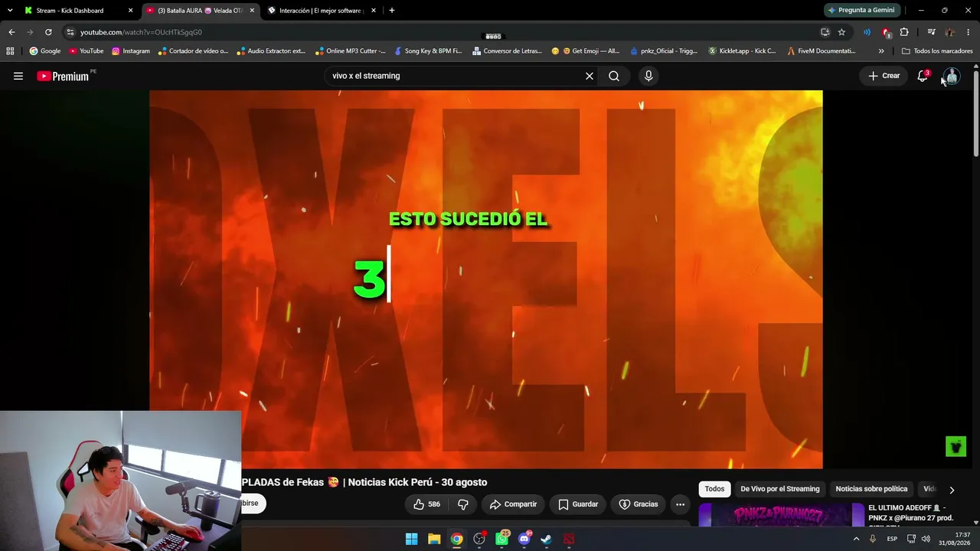Open the Chrome apps grid shortcut
The width and height of the screenshot is (980, 551).
[10, 51]
